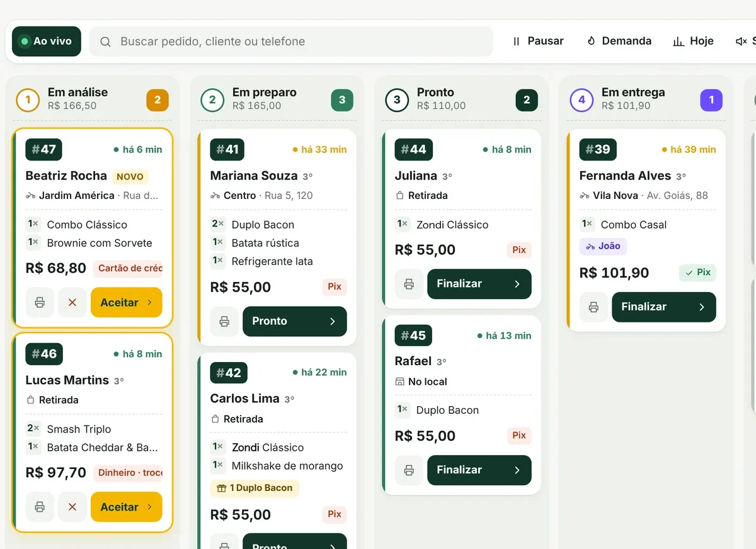Print order #44 ticket
Screen dimensions: 756x549
pyautogui.click(x=409, y=284)
